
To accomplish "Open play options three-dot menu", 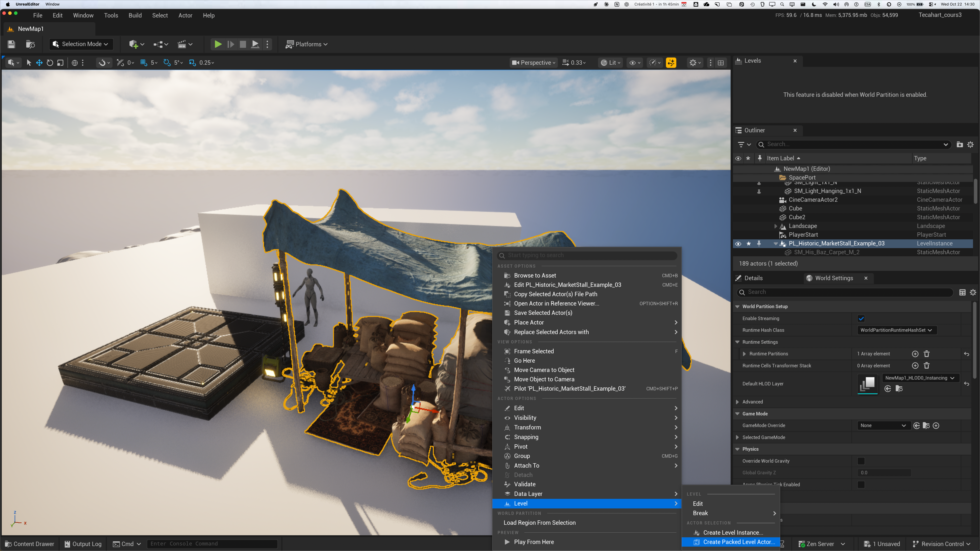I will tap(267, 44).
